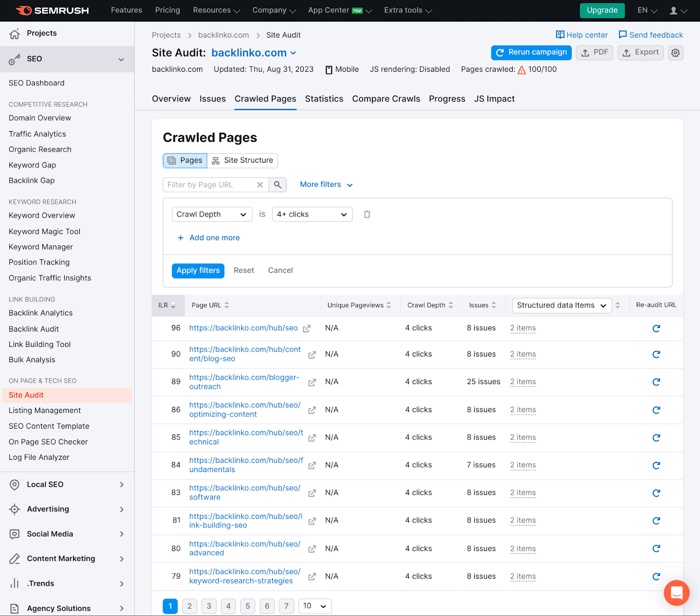Click the Export button
The height and width of the screenshot is (616, 700).
pos(640,52)
